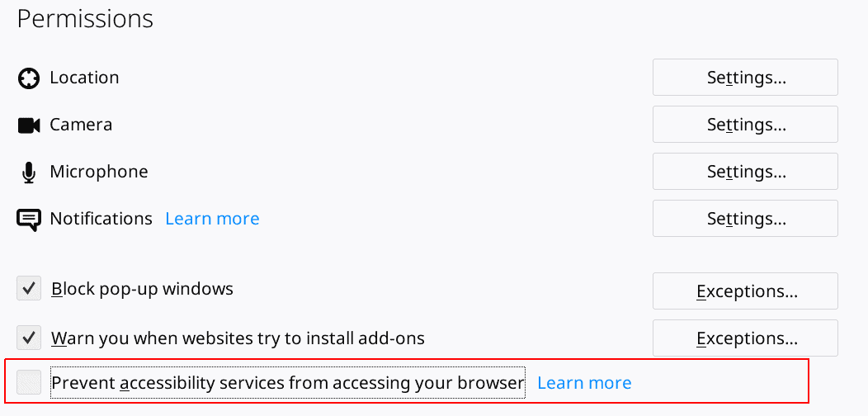Click the Location text label
The height and width of the screenshot is (416, 868).
click(x=84, y=78)
